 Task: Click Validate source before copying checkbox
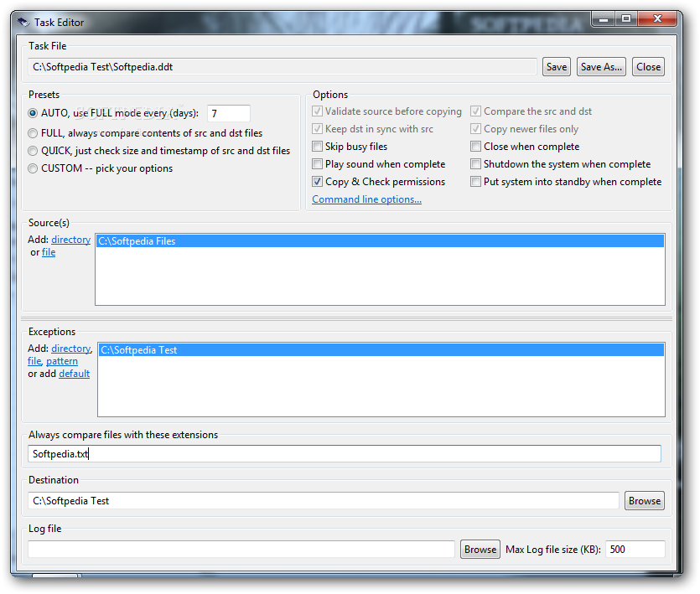[318, 111]
